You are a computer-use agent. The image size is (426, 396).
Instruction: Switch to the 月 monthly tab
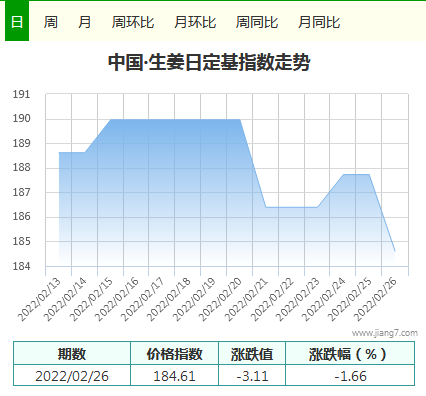pos(84,22)
